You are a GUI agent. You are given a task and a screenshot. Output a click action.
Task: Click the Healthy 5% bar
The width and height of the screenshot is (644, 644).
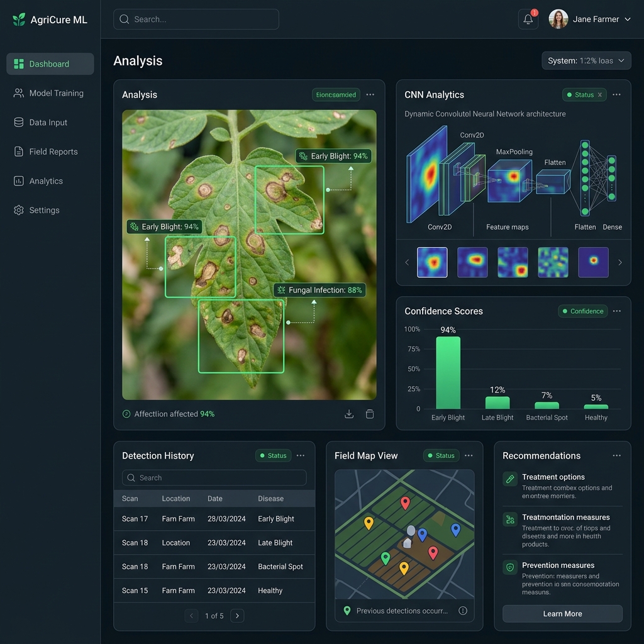point(596,407)
